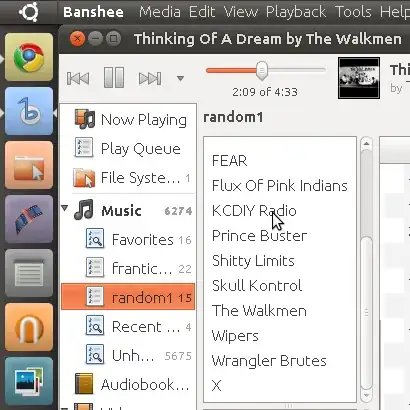Image resolution: width=410 pixels, height=410 pixels.
Task: Skip to the previous track
Action: pos(78,78)
